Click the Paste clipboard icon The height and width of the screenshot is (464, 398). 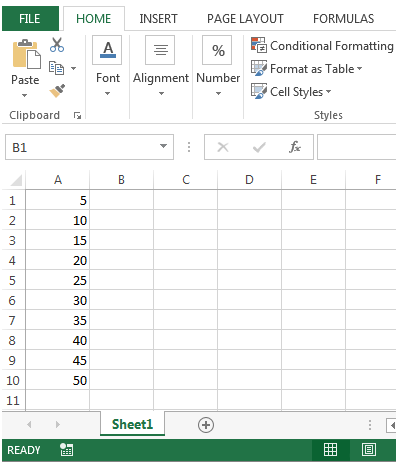tap(26, 54)
